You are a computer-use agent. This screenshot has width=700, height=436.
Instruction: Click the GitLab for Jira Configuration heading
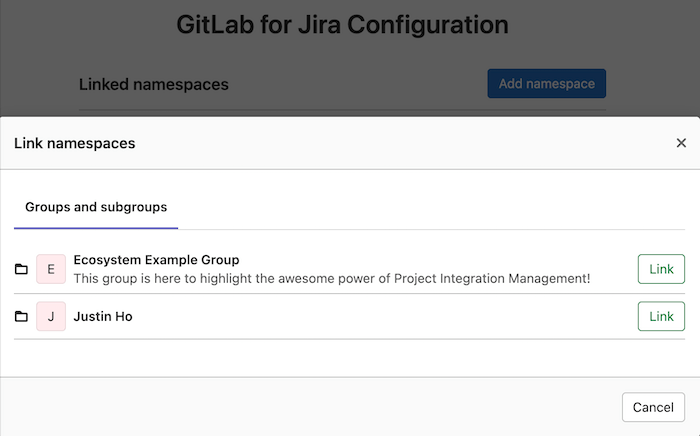342,25
